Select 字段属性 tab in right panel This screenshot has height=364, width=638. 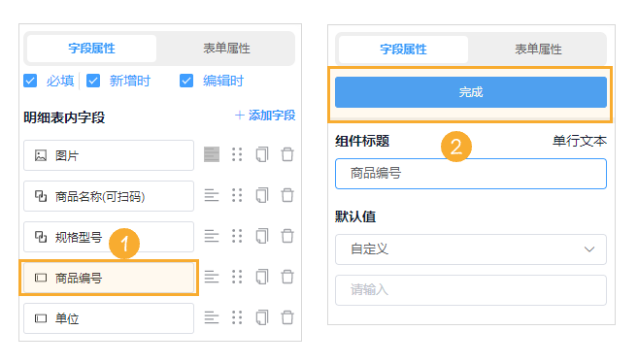(403, 50)
